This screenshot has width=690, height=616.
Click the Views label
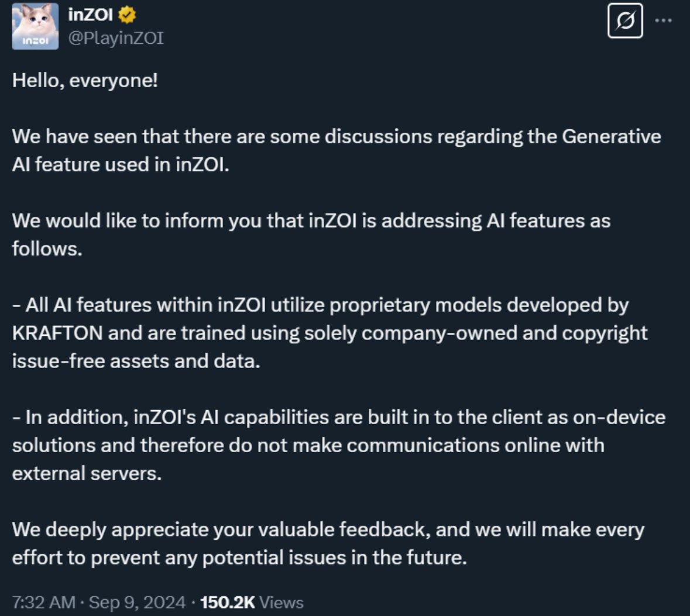click(281, 602)
